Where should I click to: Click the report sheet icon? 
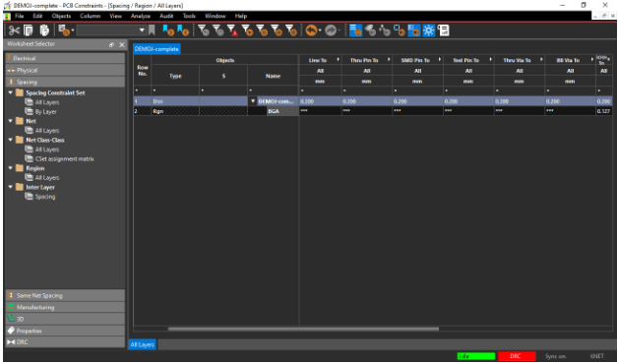[444, 30]
